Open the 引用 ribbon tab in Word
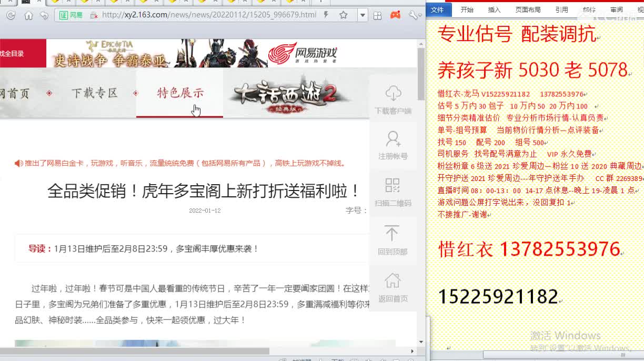The height and width of the screenshot is (361, 644). click(561, 9)
